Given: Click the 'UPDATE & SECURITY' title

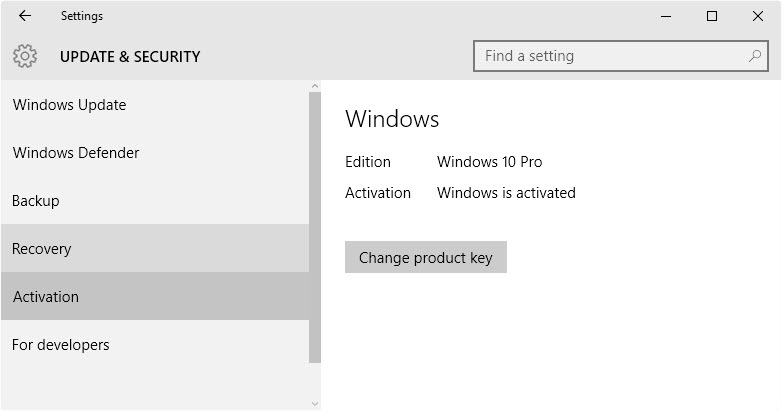Looking at the screenshot, I should (x=130, y=56).
